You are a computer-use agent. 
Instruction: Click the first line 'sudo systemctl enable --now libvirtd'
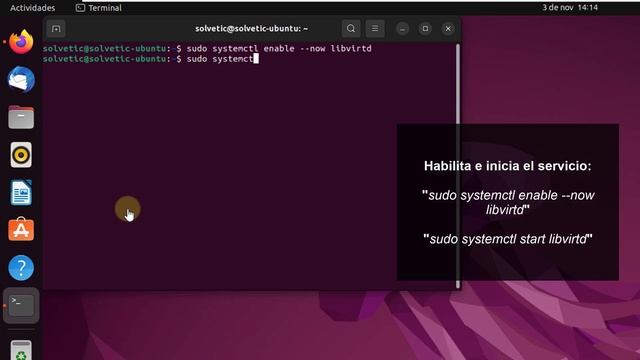pos(279,48)
